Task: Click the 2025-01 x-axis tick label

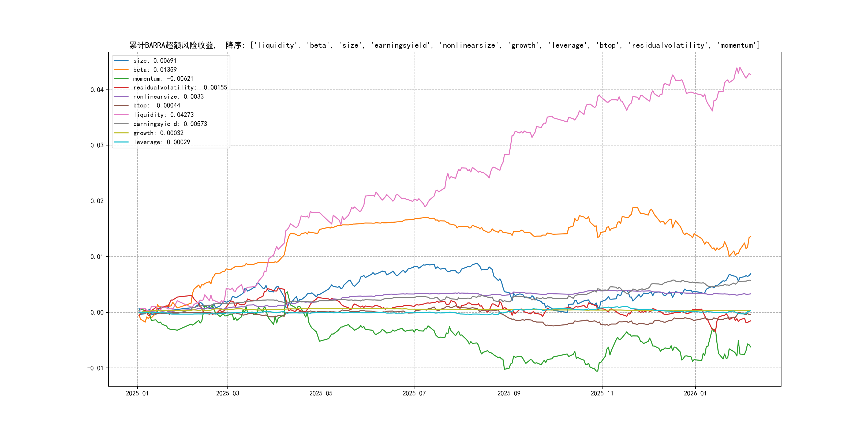Action: 137,393
